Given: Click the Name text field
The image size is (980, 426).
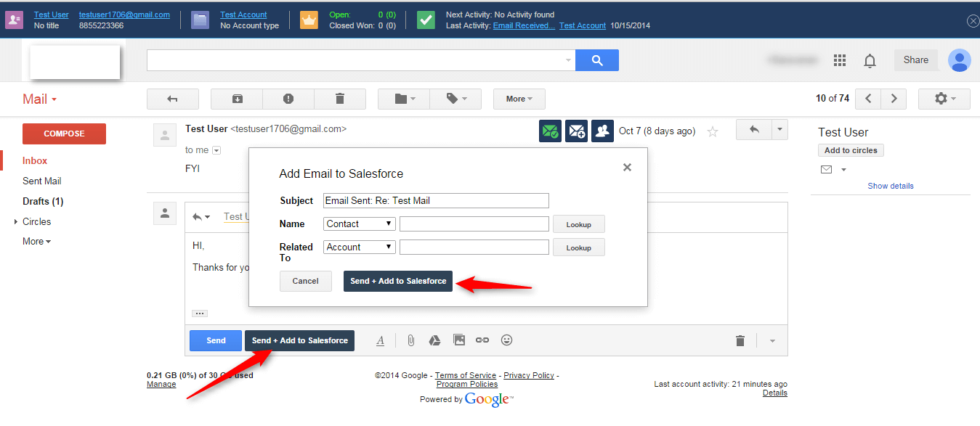Looking at the screenshot, I should 474,224.
